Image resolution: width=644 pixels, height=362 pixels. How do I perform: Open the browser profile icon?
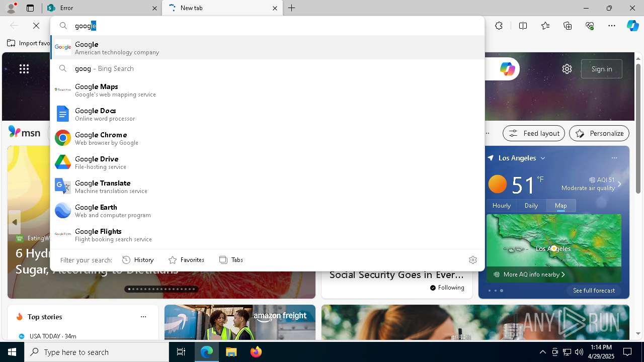[x=11, y=8]
